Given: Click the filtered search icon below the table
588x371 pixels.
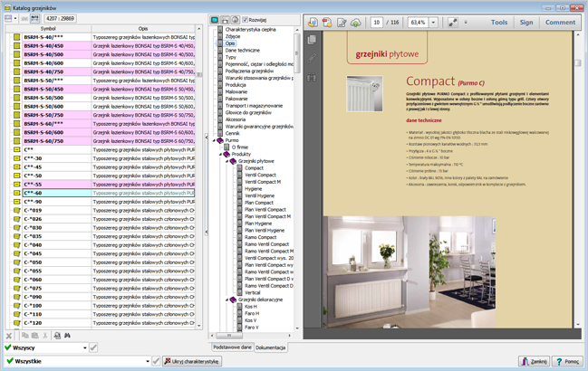Looking at the screenshot, I should click(57, 336).
